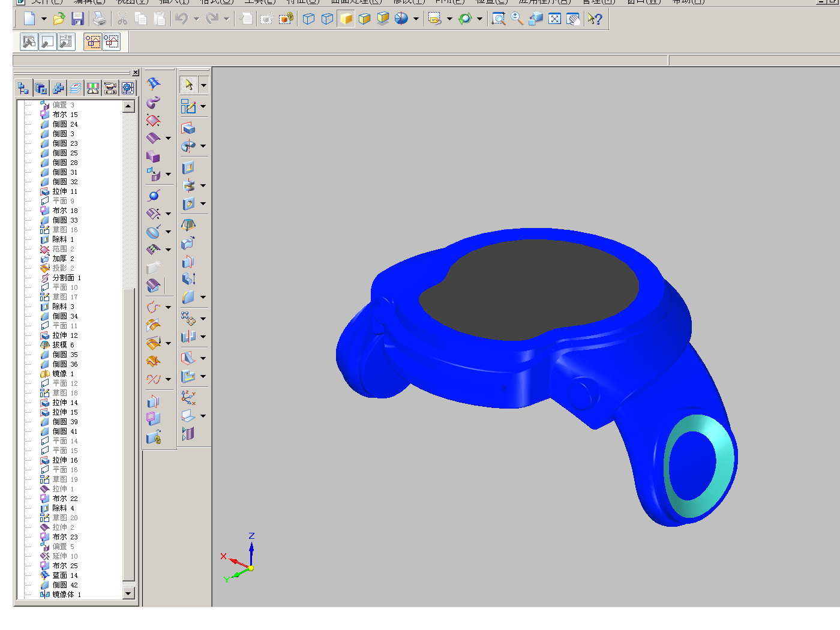Click the Draft tool icon in feature toolbar
840x630 pixels.
[x=188, y=225]
